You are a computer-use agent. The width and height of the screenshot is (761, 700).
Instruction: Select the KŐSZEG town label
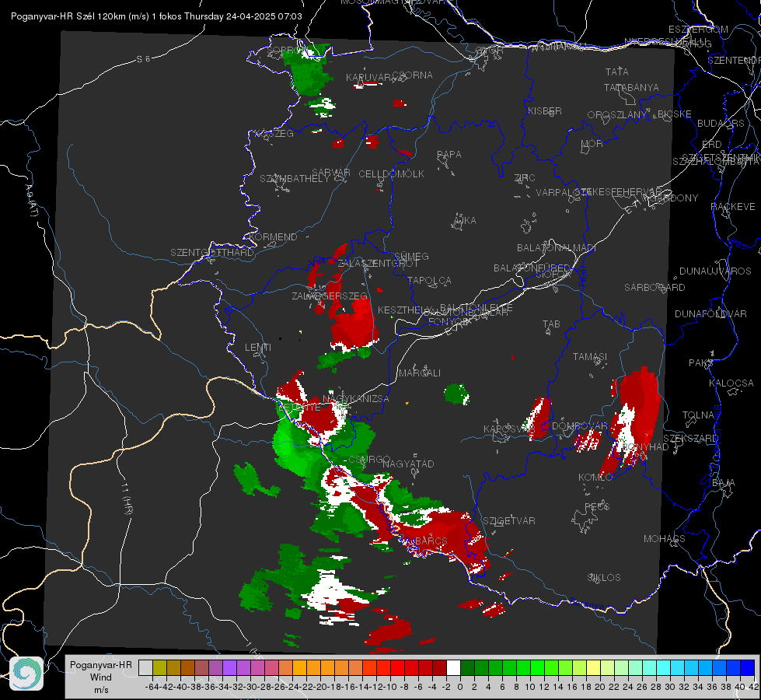[276, 134]
